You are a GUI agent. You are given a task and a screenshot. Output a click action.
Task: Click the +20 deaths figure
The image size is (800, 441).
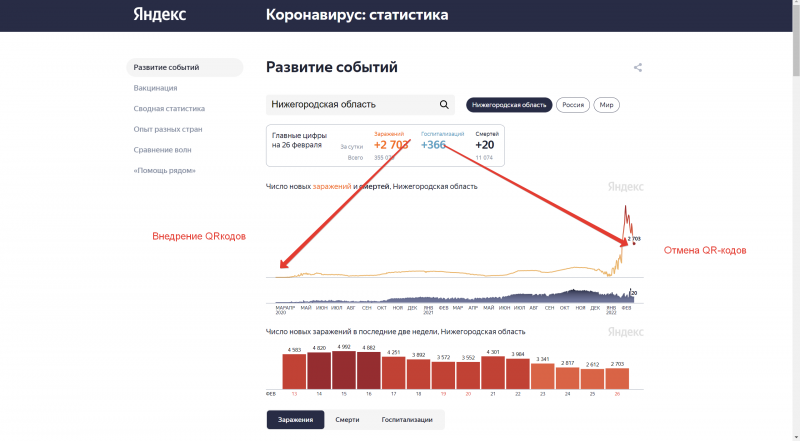click(485, 145)
